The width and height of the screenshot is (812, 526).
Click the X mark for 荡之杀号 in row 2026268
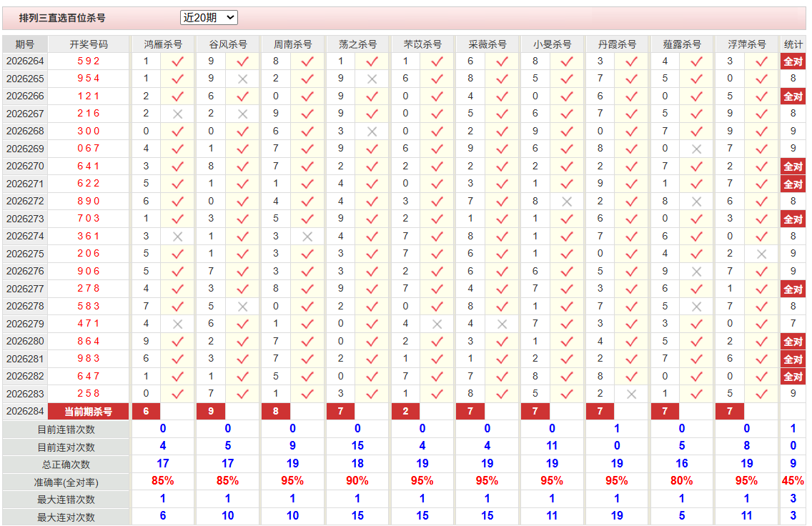click(372, 131)
